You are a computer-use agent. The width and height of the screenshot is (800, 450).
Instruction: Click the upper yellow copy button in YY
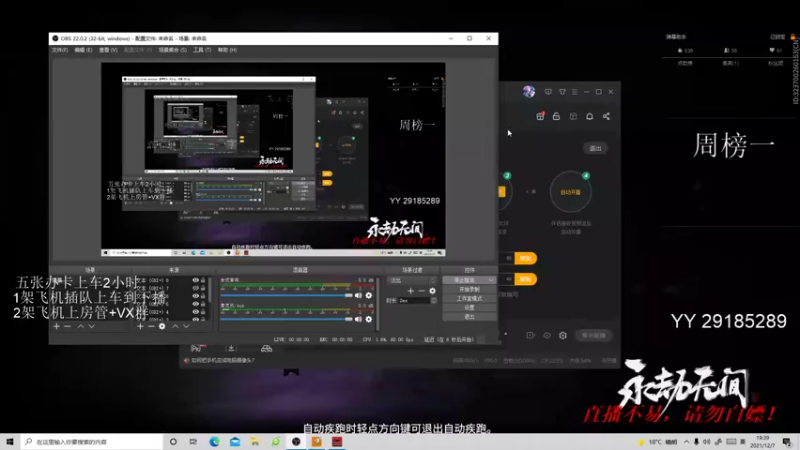pos(526,258)
